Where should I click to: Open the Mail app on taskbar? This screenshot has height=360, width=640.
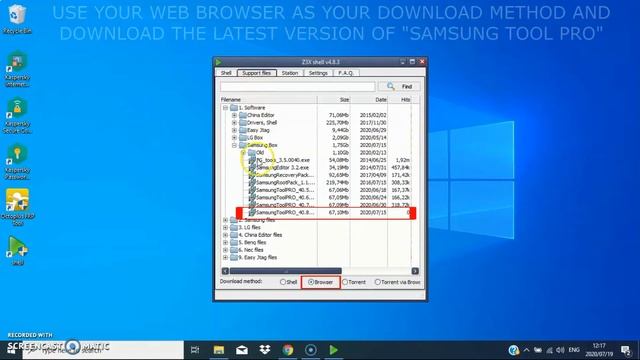(x=242, y=350)
